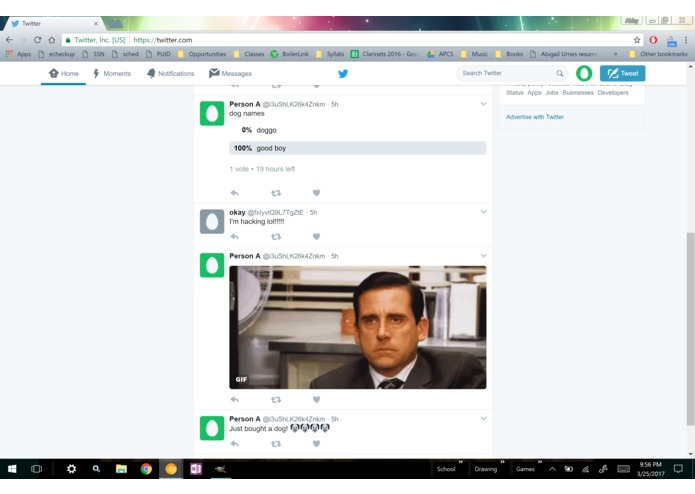Click the search magnifier icon
The width and height of the screenshot is (695, 494).
click(560, 73)
